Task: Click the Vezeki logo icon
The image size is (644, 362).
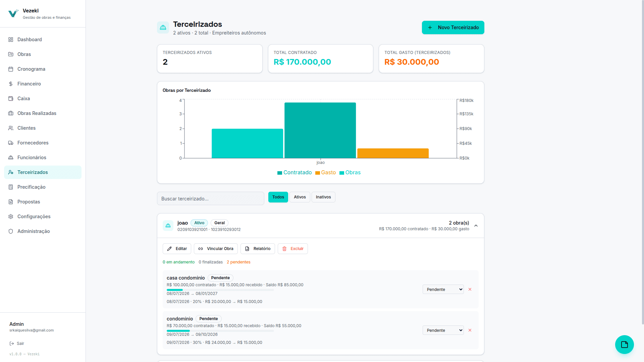Action: click(13, 13)
